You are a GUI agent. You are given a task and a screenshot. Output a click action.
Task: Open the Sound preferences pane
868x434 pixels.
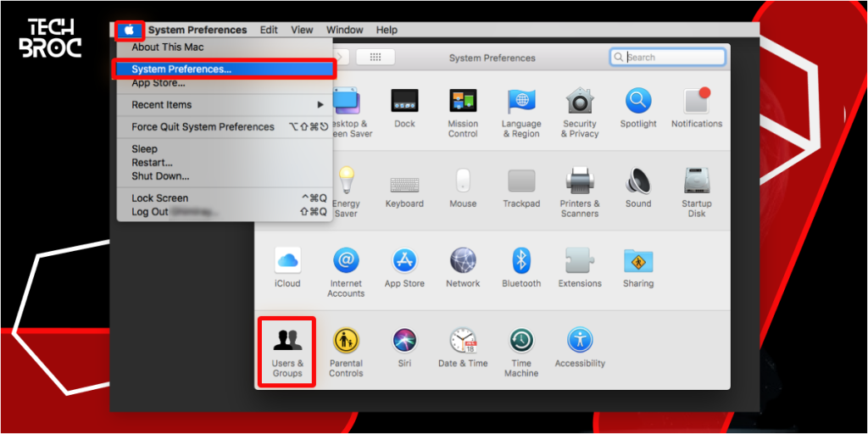(638, 188)
